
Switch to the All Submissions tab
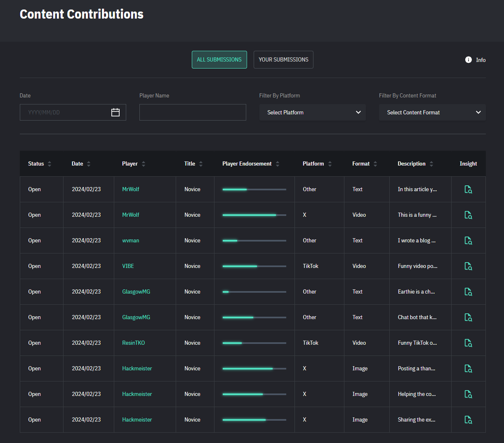(x=219, y=60)
